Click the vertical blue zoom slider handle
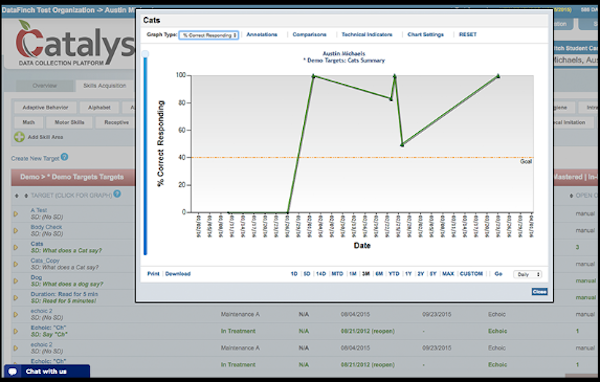The width and height of the screenshot is (600, 382). [145, 54]
